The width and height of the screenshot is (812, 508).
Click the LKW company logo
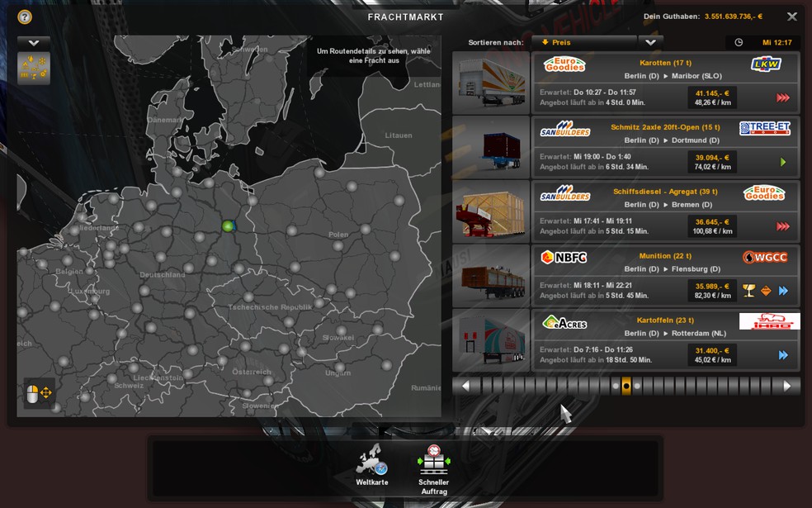pyautogui.click(x=766, y=64)
